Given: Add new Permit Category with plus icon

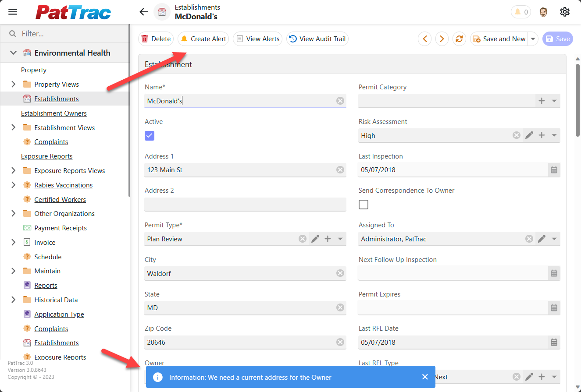Looking at the screenshot, I should (x=542, y=101).
